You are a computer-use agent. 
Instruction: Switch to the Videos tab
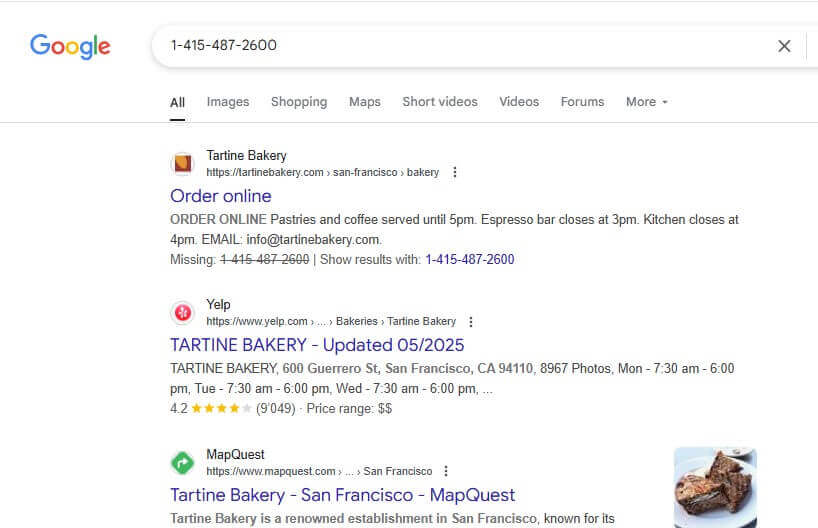519,102
